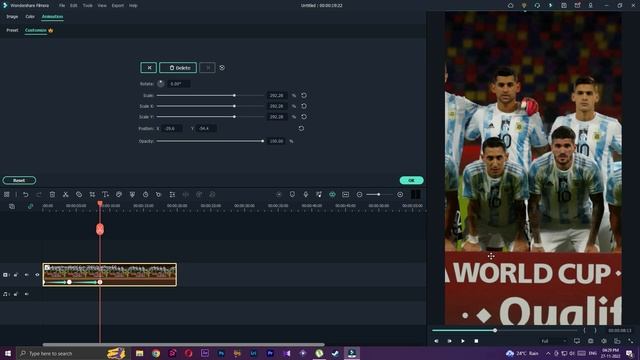Click the lightbulb tips icon in title bar
Image resolution: width=640 pixels, height=360 pixels.
point(524,5)
